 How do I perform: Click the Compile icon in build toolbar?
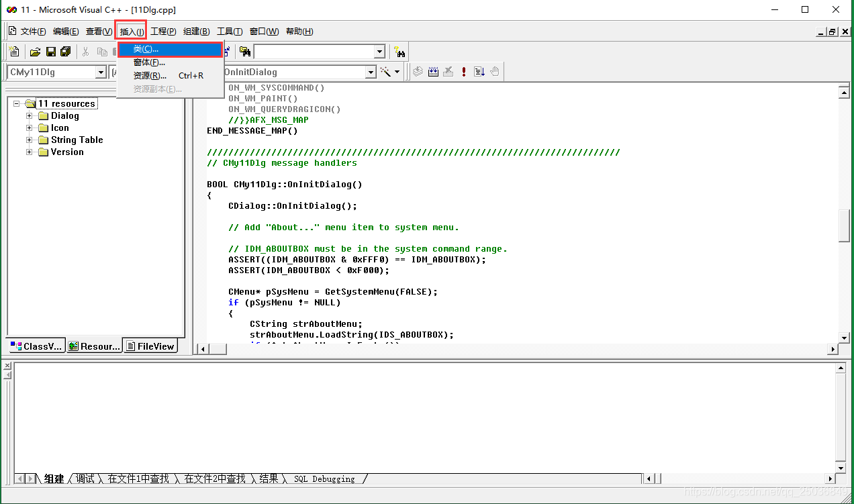click(x=418, y=72)
